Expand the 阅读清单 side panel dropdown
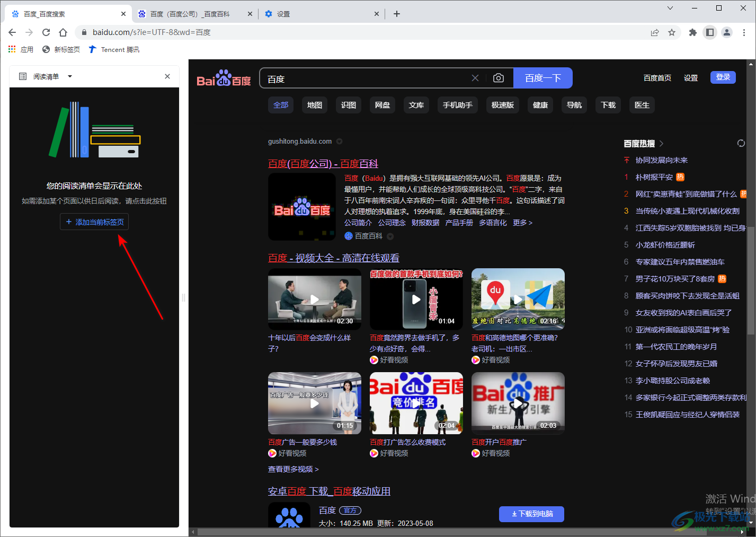The width and height of the screenshot is (756, 537). pyautogui.click(x=70, y=76)
